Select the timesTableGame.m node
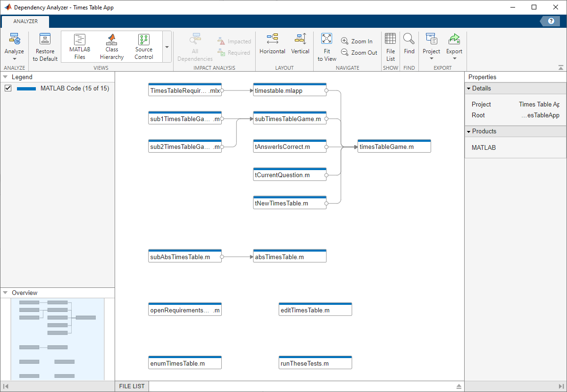This screenshot has width=567, height=392. click(394, 147)
